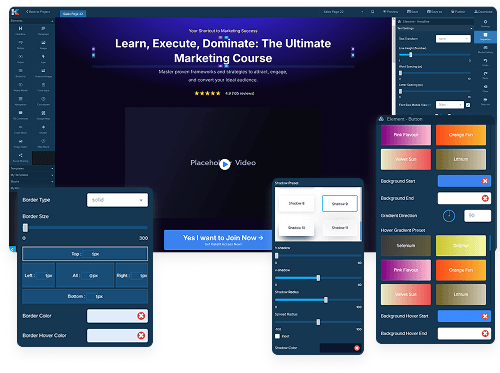
Task: Collapse the Text Settings section
Action: pyautogui.click(x=435, y=29)
